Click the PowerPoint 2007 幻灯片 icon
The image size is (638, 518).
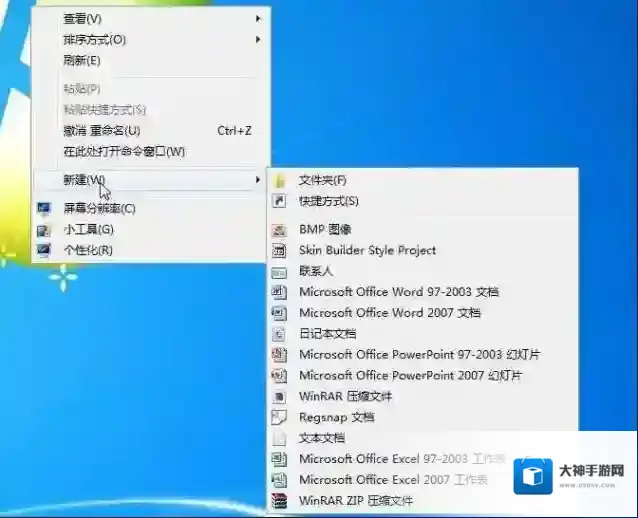click(279, 376)
